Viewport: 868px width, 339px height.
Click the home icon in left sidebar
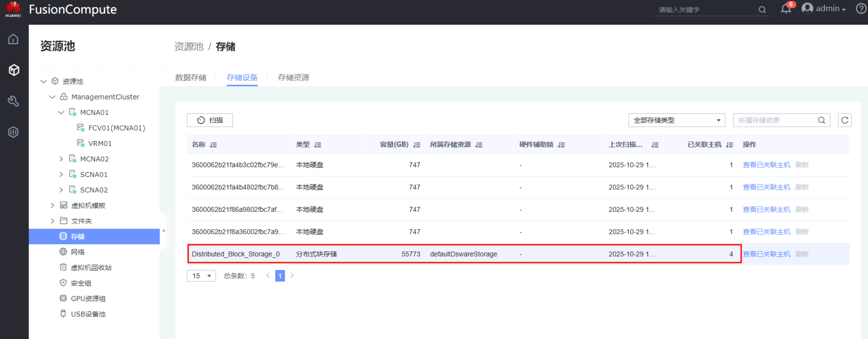(13, 39)
